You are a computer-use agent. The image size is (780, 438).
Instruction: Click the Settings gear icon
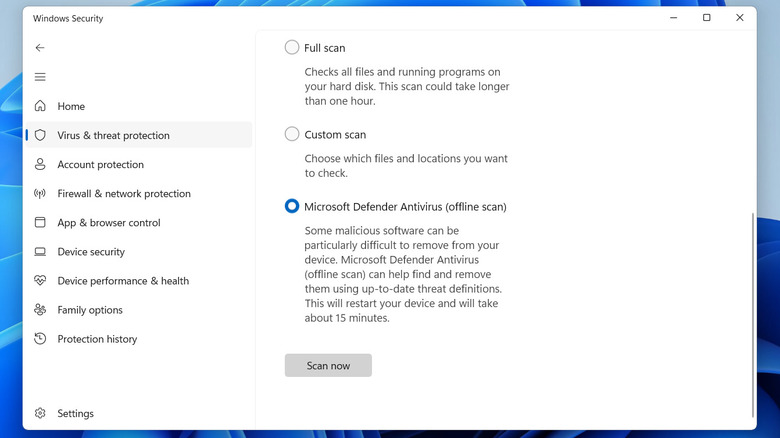coord(40,413)
